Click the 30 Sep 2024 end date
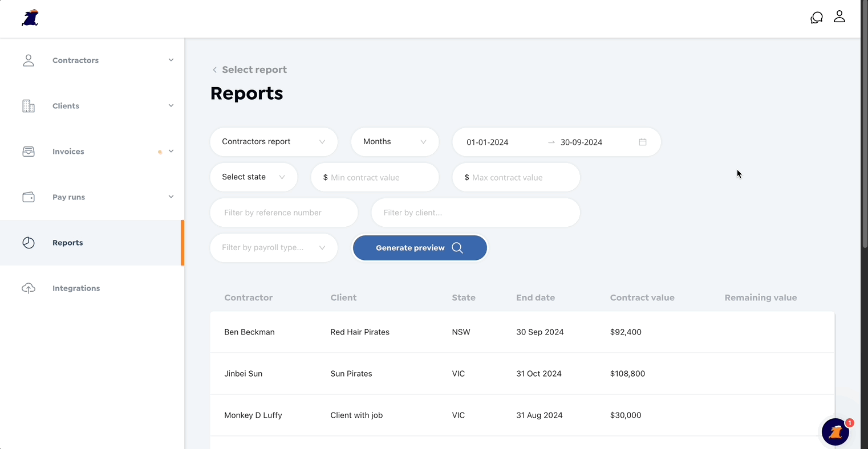Viewport: 868px width, 449px height. tap(540, 332)
